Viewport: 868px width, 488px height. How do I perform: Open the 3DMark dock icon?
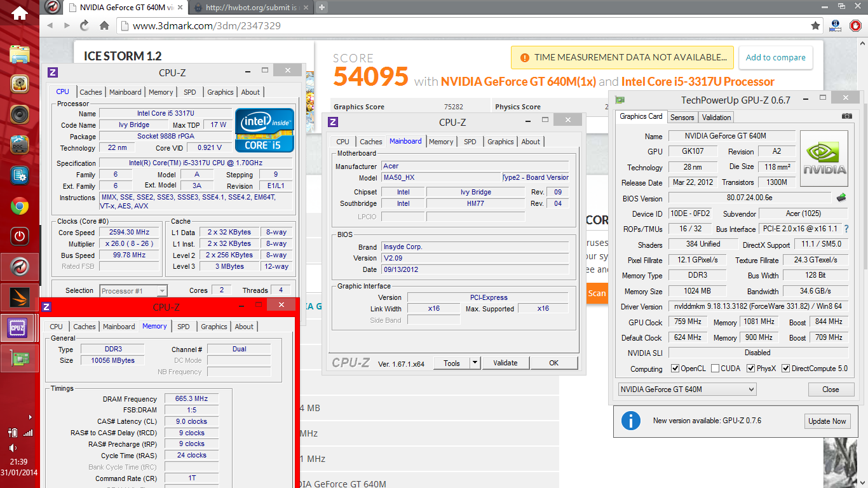(x=20, y=297)
